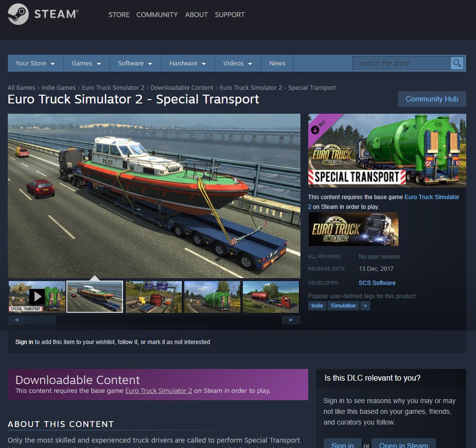The image size is (476, 448).
Task: Click base game link in purple banner
Action: [x=159, y=390]
